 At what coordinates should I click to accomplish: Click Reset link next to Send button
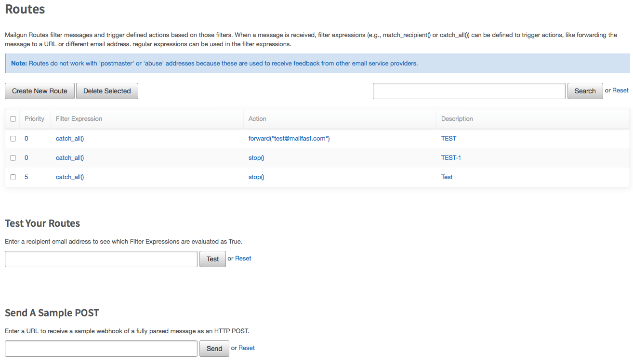pos(247,348)
